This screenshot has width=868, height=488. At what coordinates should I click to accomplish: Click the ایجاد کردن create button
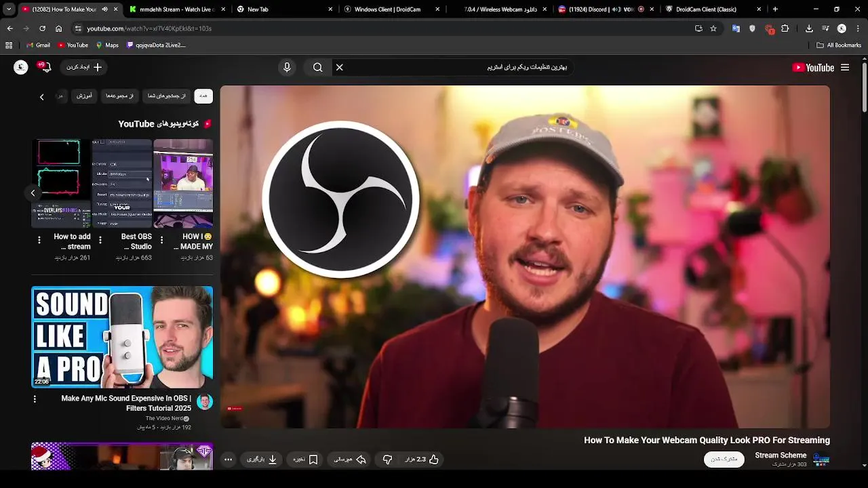pyautogui.click(x=83, y=67)
